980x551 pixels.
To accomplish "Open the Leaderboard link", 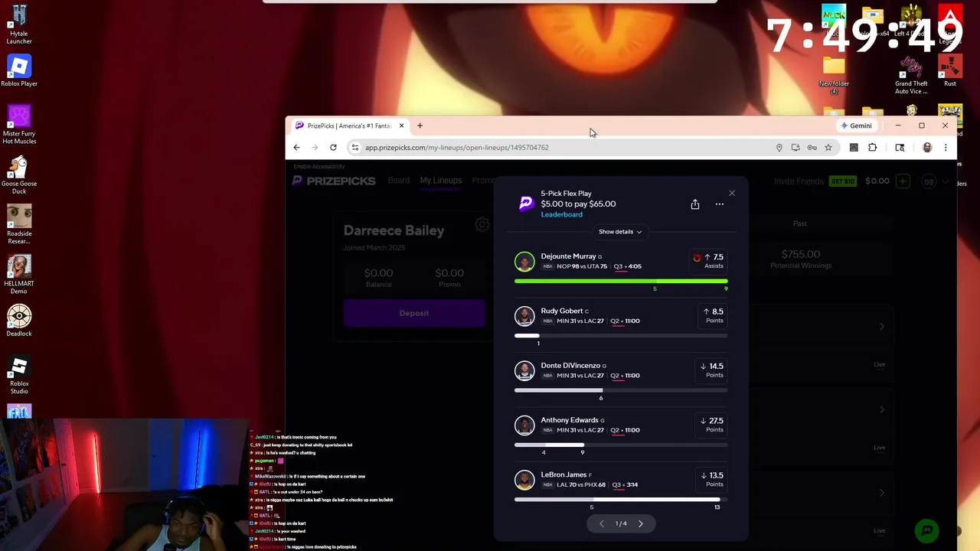I will [x=561, y=214].
